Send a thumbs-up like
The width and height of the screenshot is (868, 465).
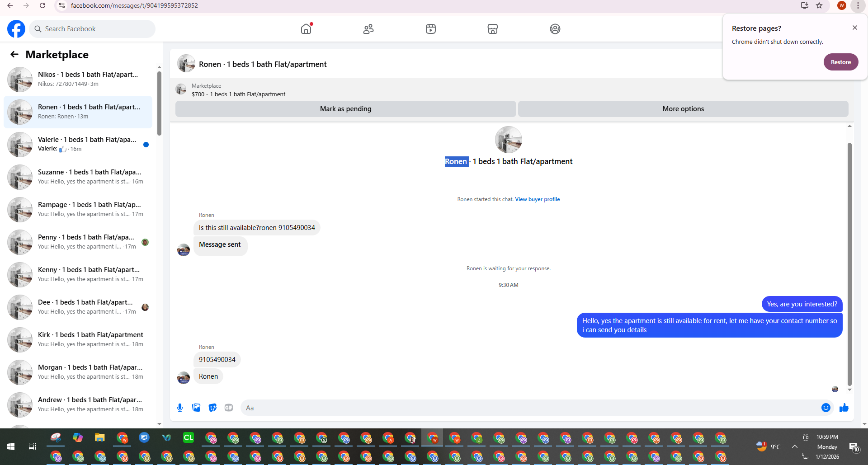pyautogui.click(x=844, y=408)
